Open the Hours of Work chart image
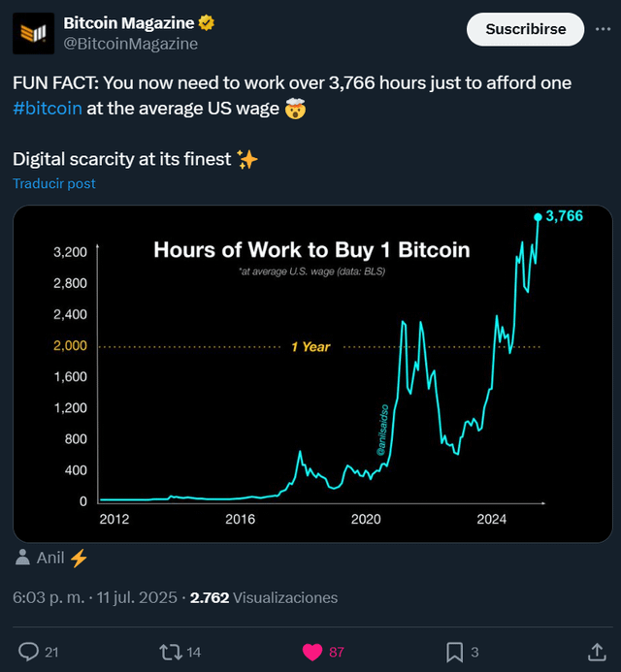Screen dimensions: 621x672 (312, 373)
